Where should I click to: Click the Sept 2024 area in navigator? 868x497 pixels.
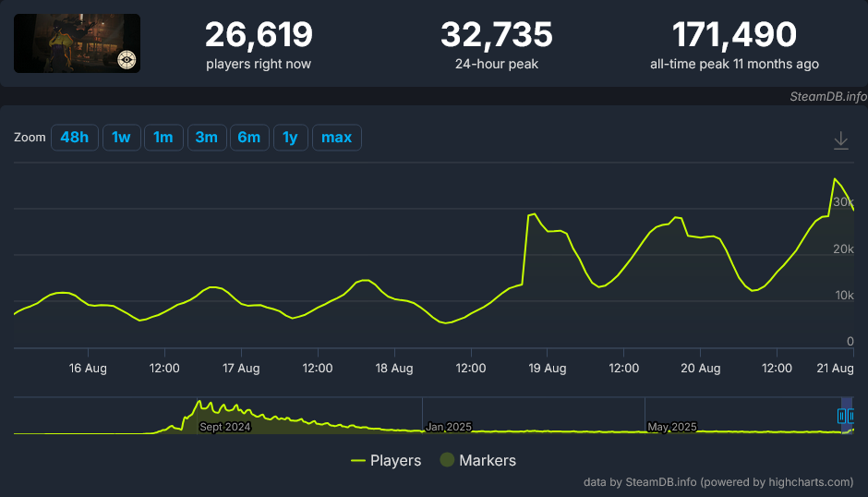tap(224, 427)
